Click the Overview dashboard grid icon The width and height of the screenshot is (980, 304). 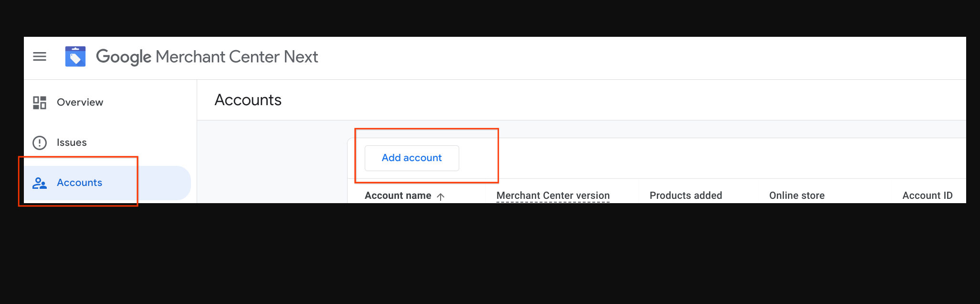(40, 102)
